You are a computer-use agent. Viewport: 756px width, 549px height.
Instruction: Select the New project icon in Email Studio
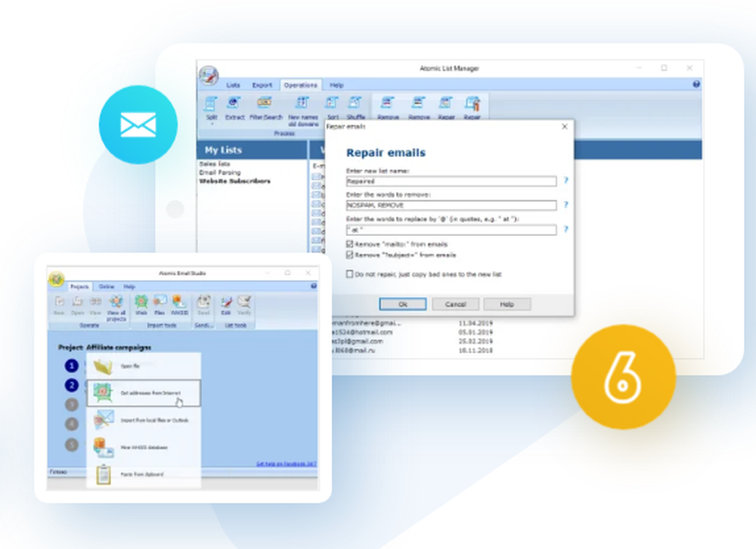coord(59,305)
